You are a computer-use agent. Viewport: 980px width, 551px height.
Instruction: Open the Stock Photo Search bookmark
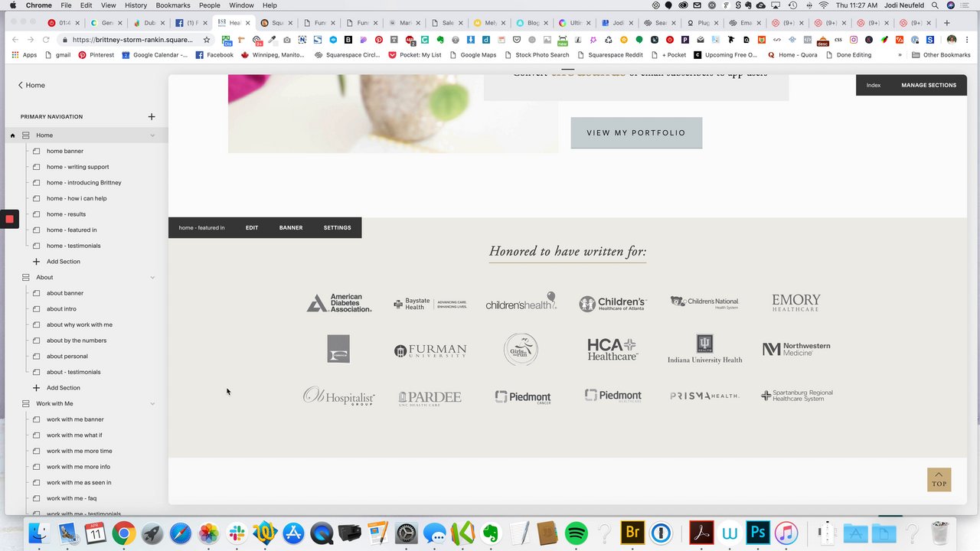(537, 55)
